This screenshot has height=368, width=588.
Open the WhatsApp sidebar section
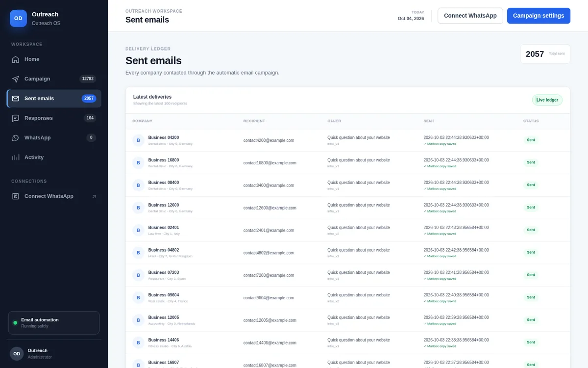pos(54,138)
